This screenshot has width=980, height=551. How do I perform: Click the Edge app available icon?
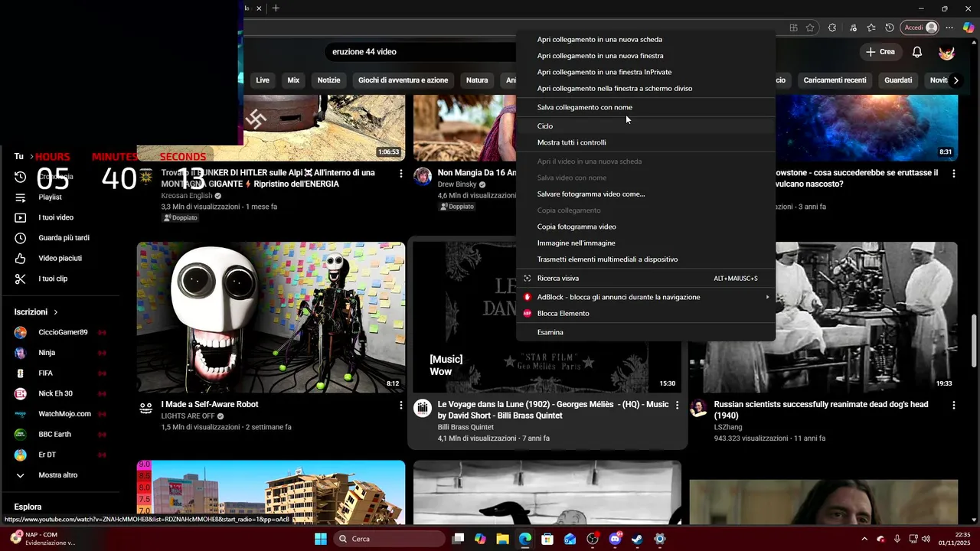coord(794,28)
